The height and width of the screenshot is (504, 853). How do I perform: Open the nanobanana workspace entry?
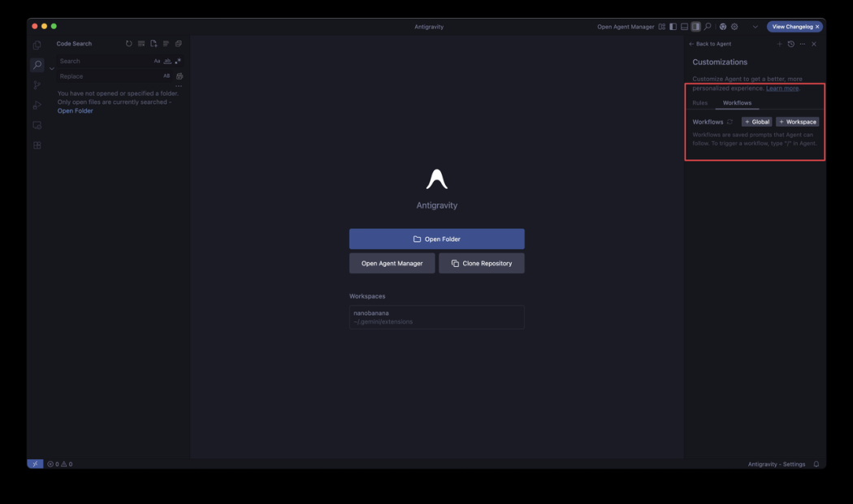(437, 317)
